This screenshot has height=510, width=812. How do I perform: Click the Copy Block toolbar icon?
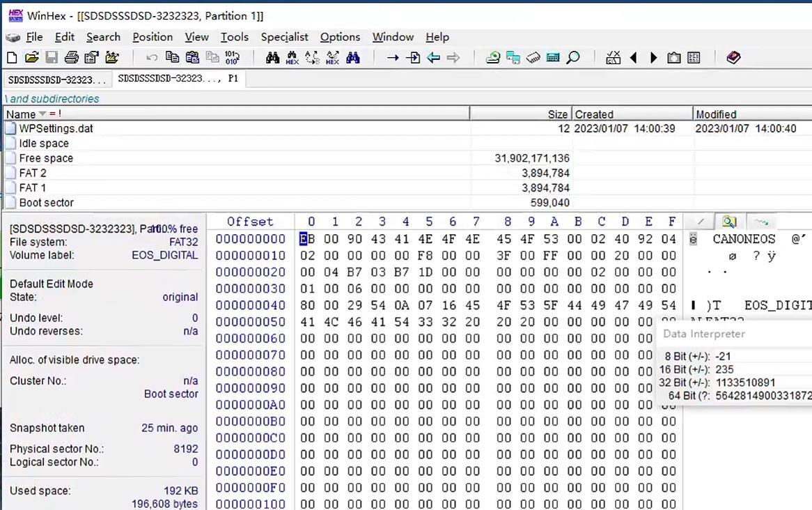point(173,58)
